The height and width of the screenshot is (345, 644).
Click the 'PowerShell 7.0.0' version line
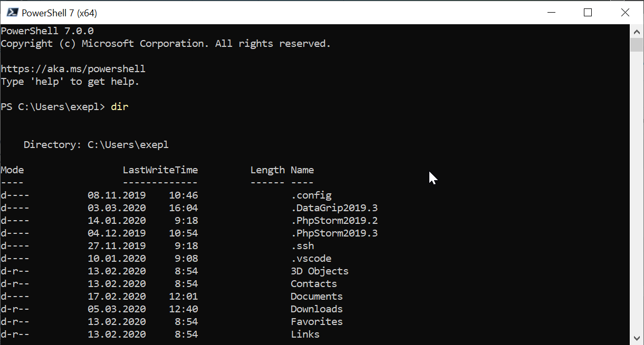point(47,31)
